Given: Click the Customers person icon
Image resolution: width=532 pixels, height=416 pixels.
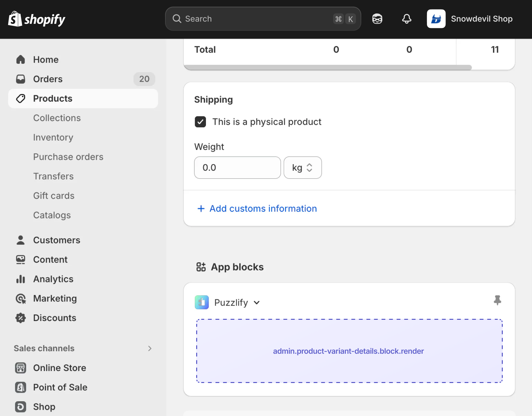Looking at the screenshot, I should (x=20, y=240).
